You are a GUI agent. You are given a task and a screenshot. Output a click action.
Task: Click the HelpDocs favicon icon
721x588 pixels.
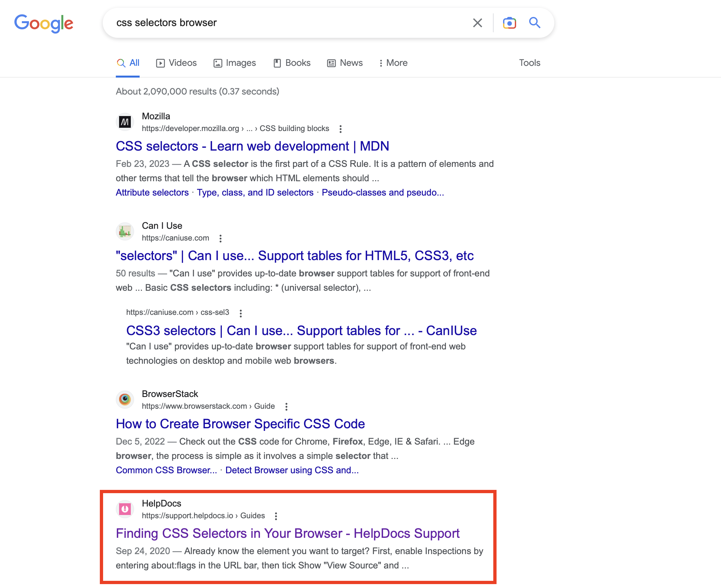point(125,509)
